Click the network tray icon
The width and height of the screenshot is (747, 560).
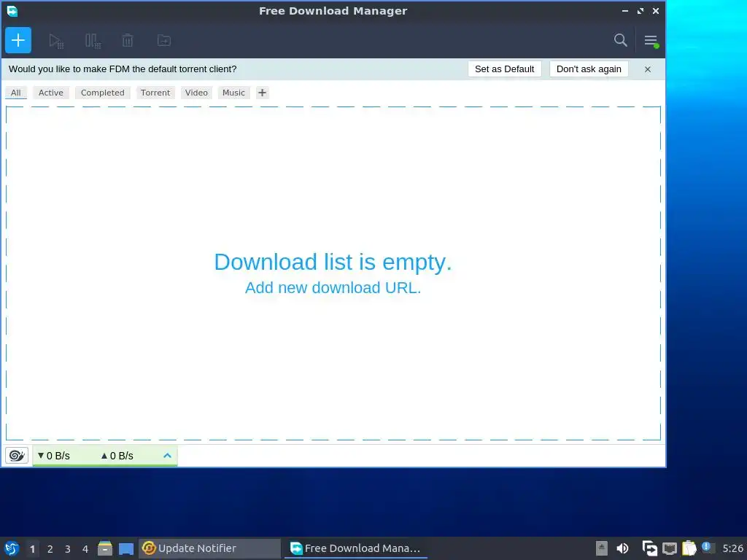coord(670,548)
